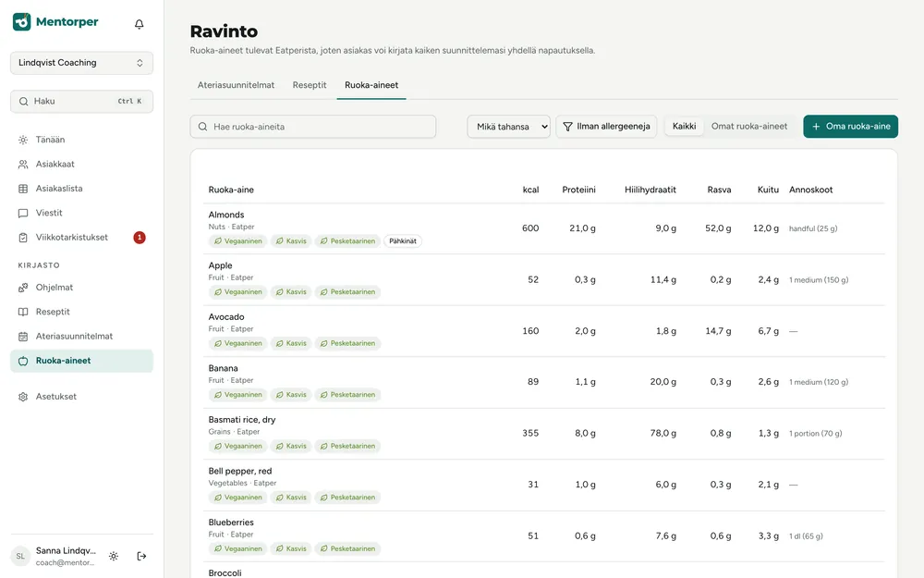Click the Viikkotarkistukset red badge
This screenshot has width=924, height=578.
[140, 238]
